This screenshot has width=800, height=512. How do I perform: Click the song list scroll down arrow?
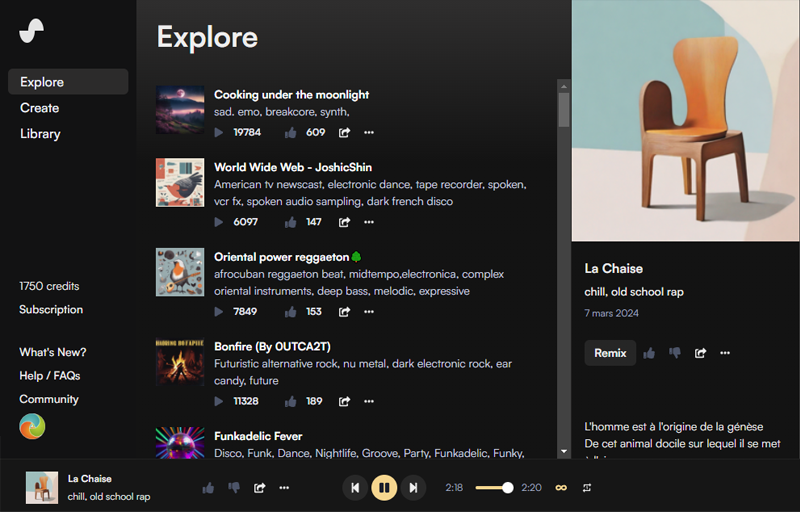click(564, 451)
